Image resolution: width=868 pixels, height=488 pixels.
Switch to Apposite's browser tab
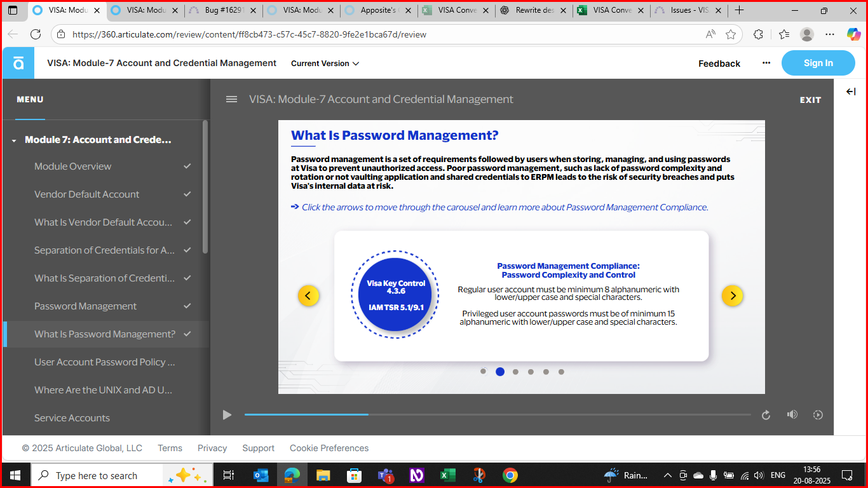379,10
